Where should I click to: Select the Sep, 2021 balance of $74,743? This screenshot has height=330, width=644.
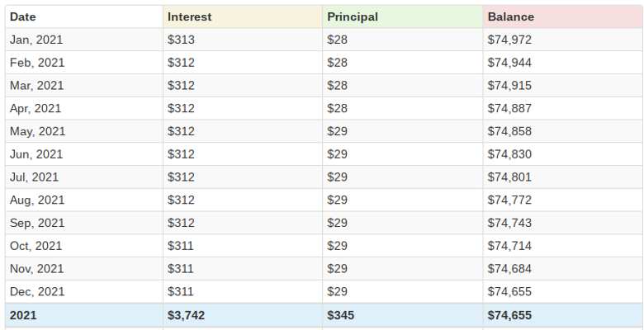[509, 223]
